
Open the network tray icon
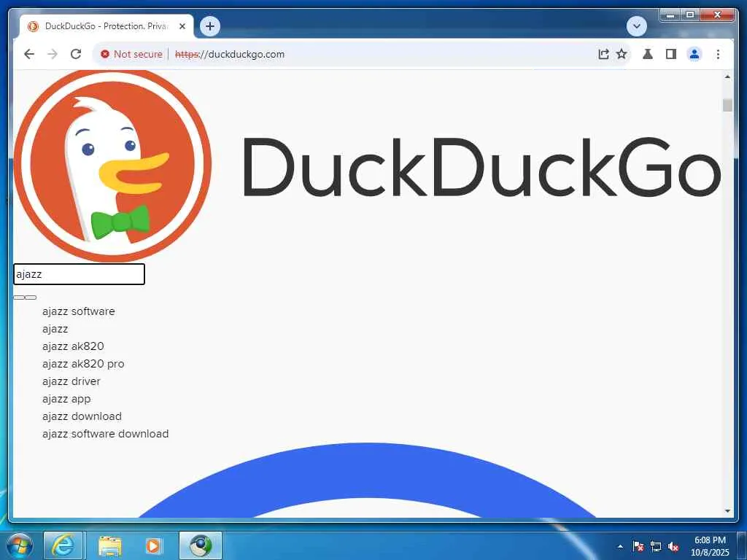[656, 546]
